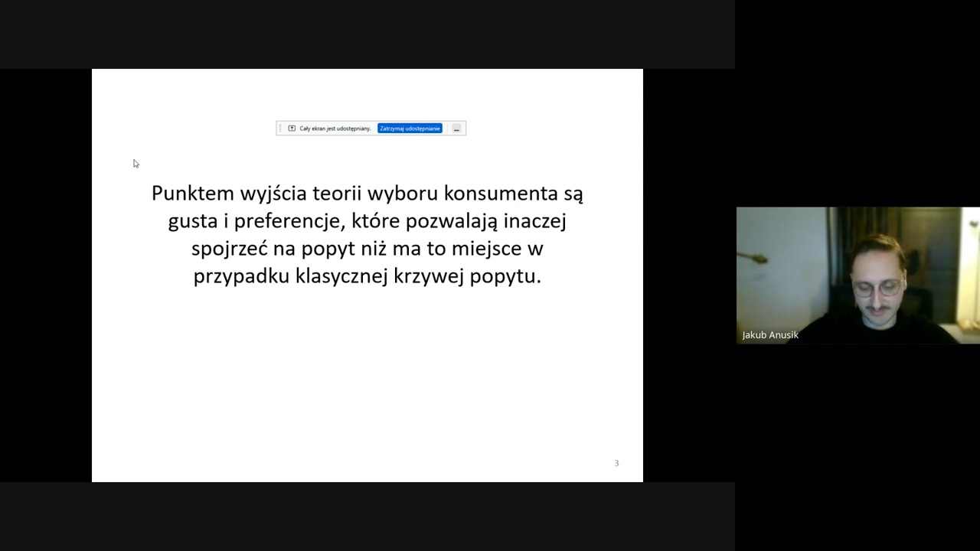Click the drag grip on the sharing bar
The height and width of the screenshot is (551, 980).
pyautogui.click(x=281, y=129)
